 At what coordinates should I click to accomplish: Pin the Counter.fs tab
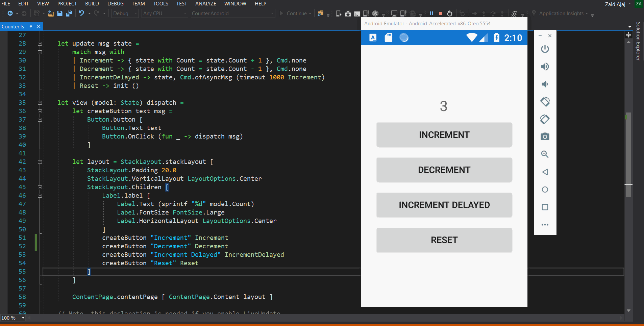(31, 26)
